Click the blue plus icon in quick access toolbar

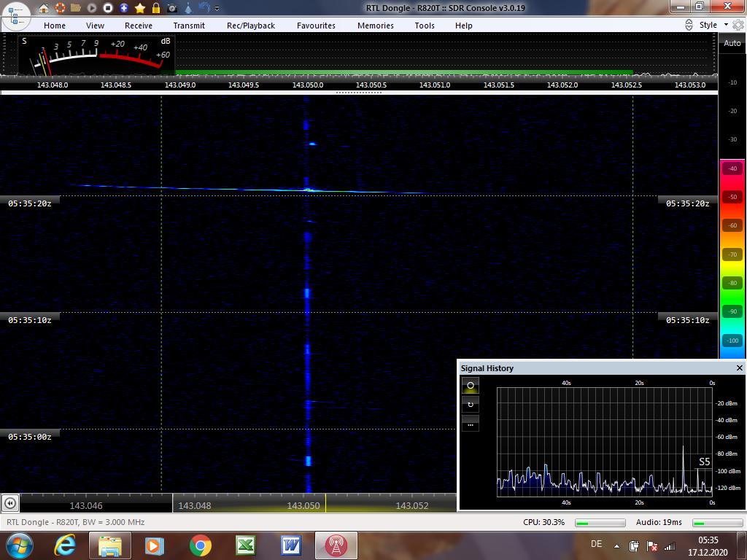[x=124, y=7]
